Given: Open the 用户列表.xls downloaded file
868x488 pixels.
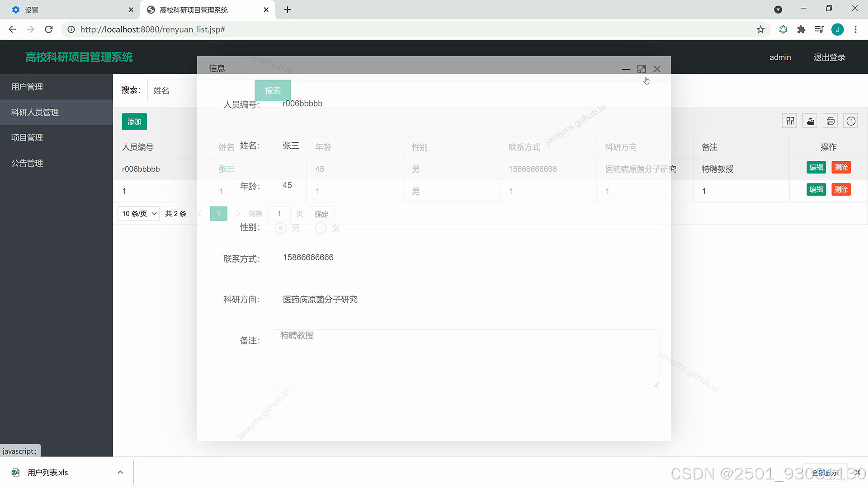Looking at the screenshot, I should tap(47, 472).
